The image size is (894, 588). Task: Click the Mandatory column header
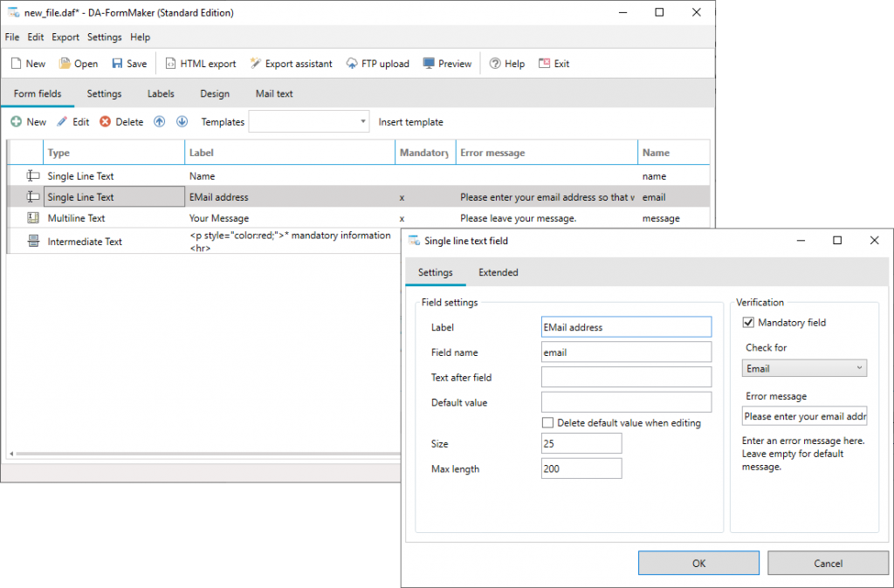point(425,153)
